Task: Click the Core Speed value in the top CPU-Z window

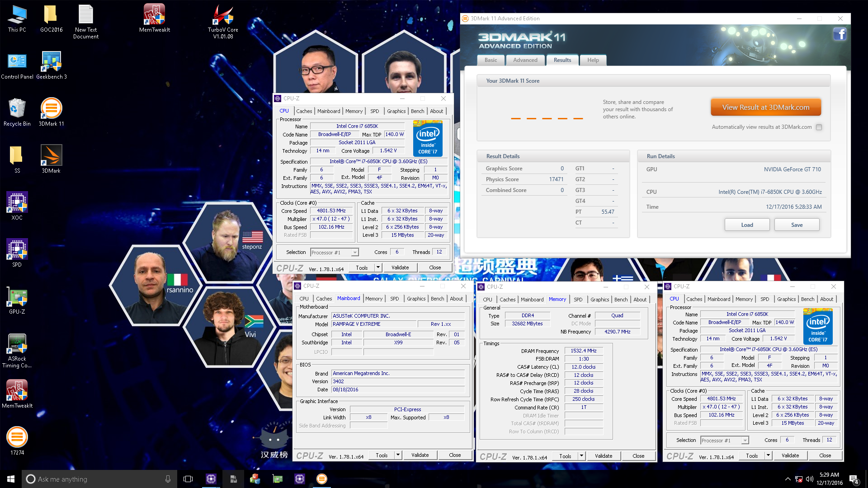Action: [x=331, y=211]
